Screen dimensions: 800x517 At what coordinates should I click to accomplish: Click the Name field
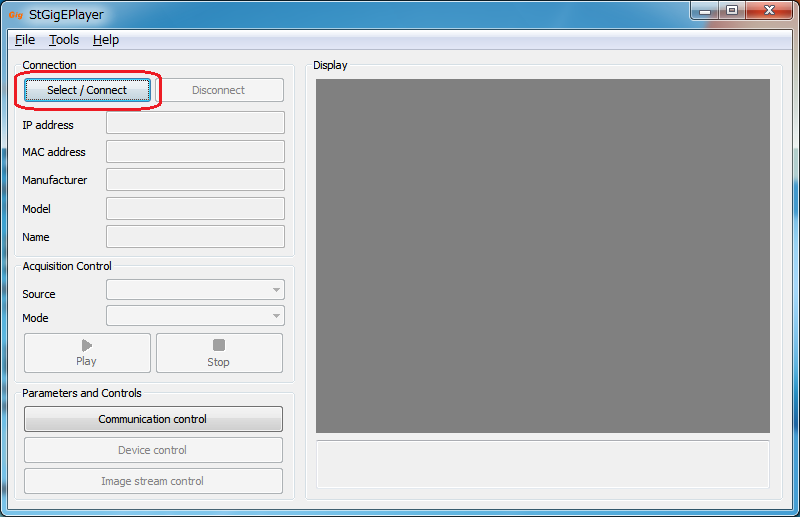point(195,237)
